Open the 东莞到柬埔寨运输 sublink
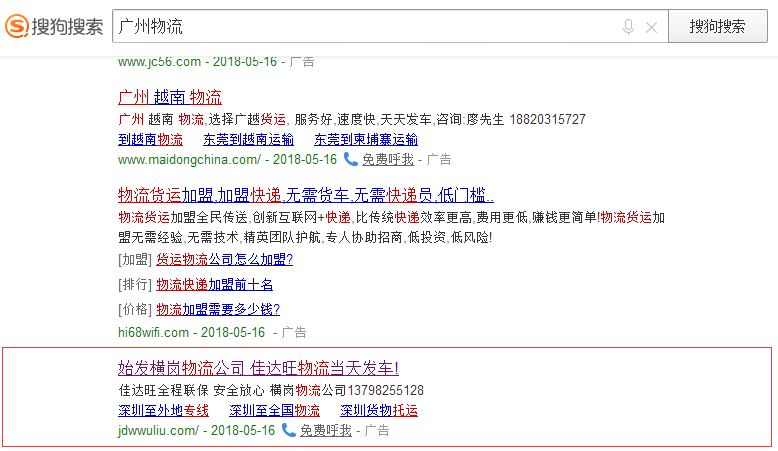This screenshot has width=778, height=451. (x=366, y=139)
